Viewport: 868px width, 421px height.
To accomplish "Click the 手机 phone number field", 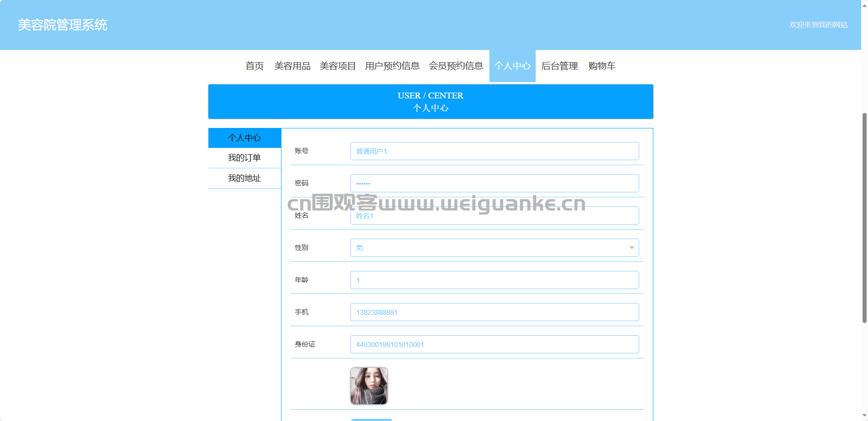I will pyautogui.click(x=494, y=312).
